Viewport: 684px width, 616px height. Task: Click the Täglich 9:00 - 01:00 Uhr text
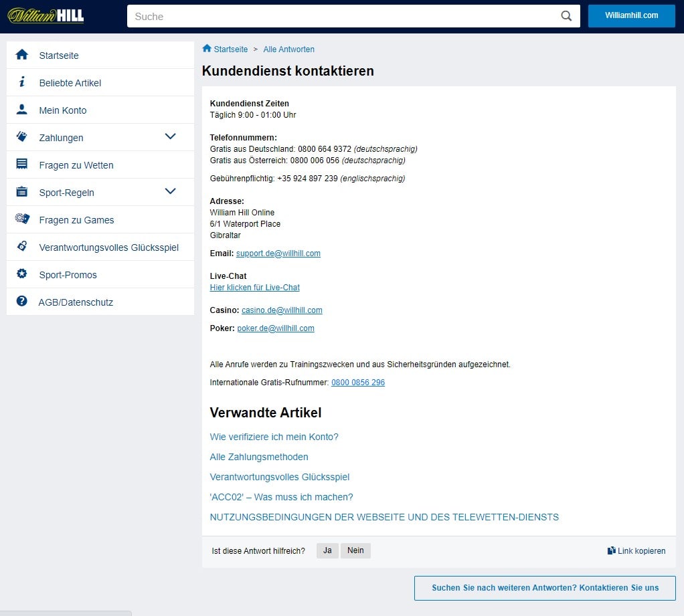click(253, 115)
